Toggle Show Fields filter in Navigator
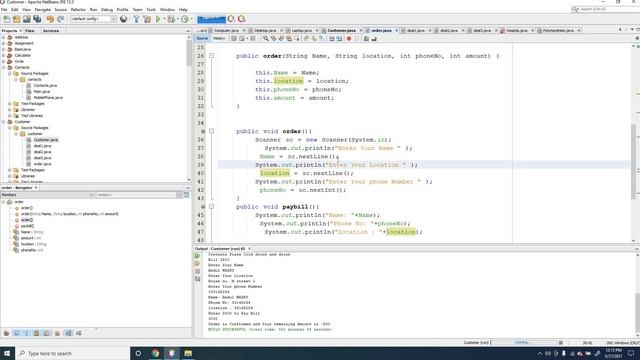 pyautogui.click(x=16, y=333)
